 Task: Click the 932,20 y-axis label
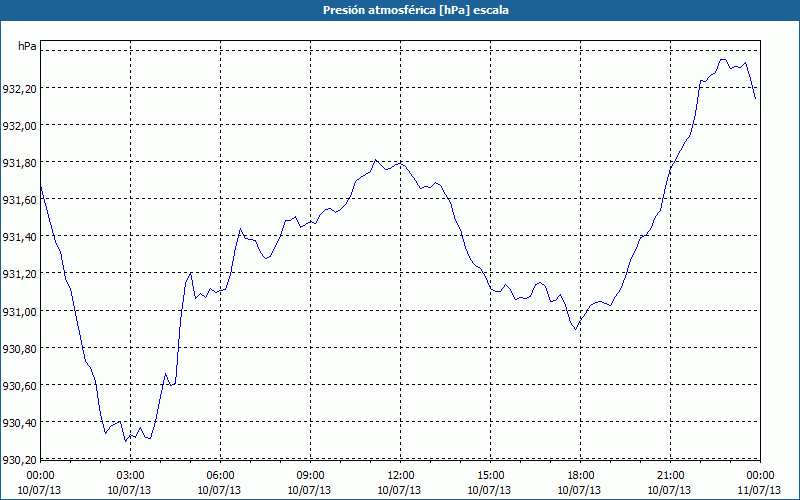[x=19, y=89]
